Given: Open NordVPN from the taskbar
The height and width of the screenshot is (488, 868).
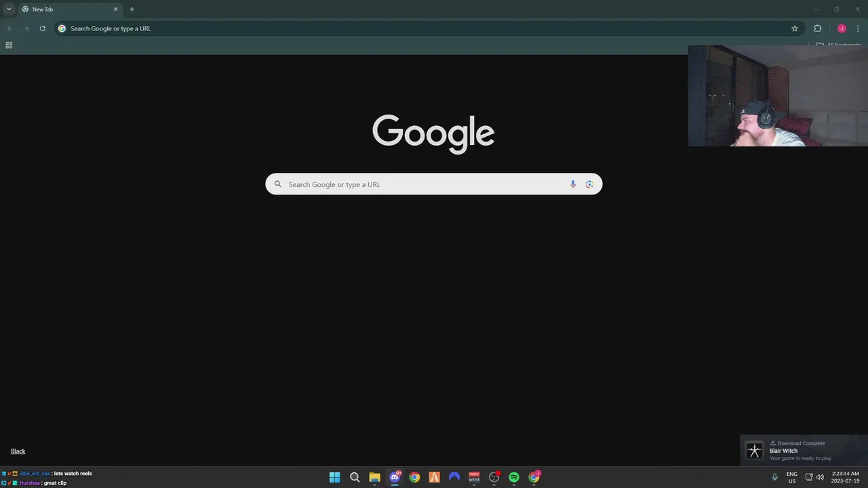Looking at the screenshot, I should [x=454, y=477].
